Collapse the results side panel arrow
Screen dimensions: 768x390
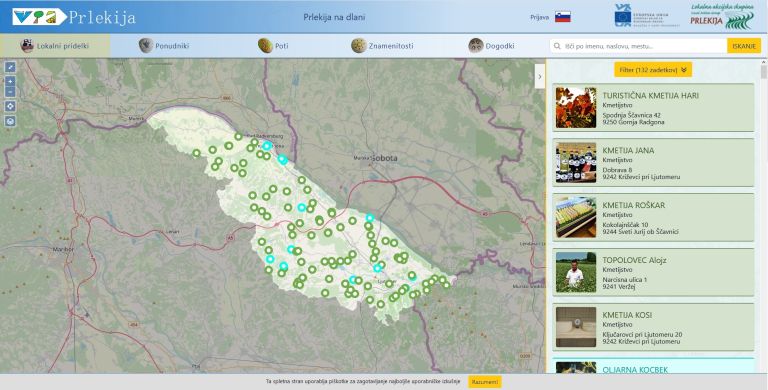(x=540, y=76)
